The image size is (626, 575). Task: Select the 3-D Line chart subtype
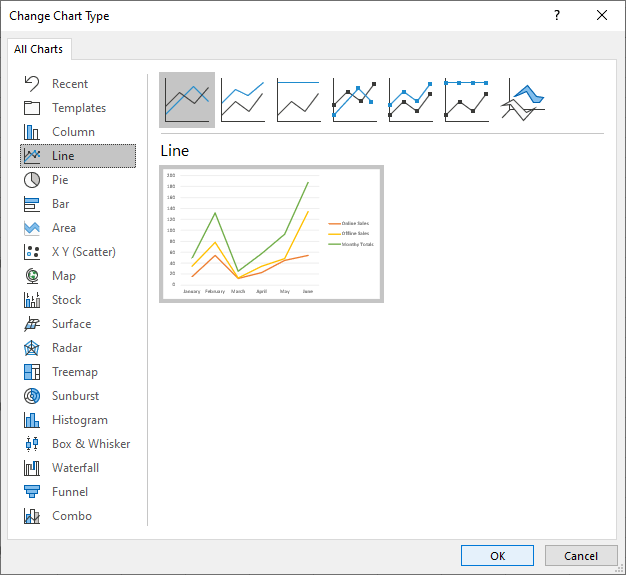[523, 100]
